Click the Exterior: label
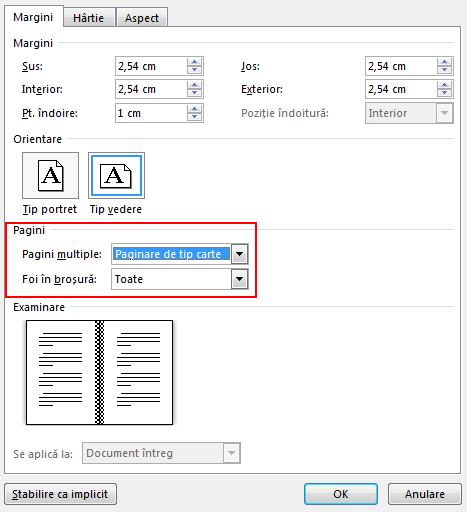The height and width of the screenshot is (512, 467). 262,89
